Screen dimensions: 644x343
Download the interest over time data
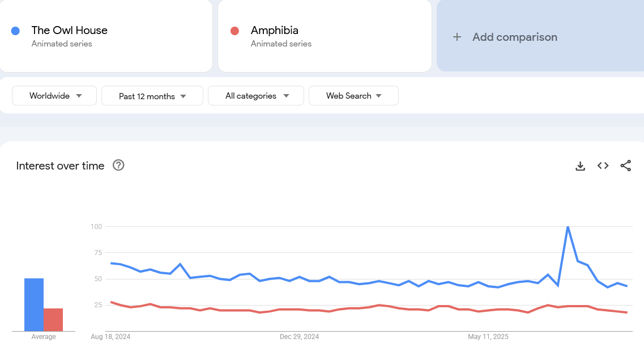coord(580,166)
